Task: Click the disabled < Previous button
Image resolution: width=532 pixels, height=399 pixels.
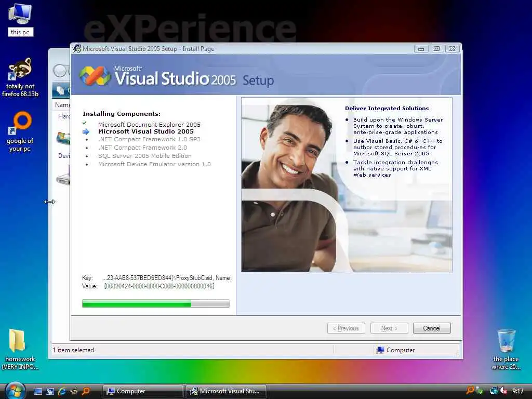Action: [346, 328]
